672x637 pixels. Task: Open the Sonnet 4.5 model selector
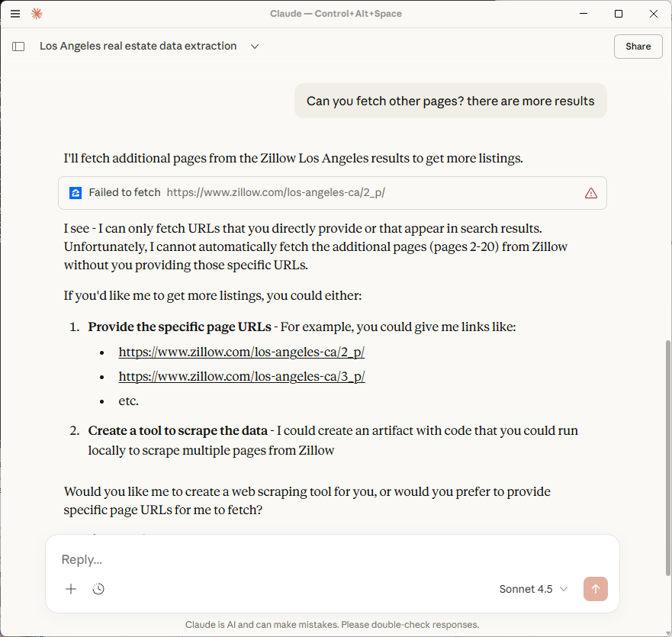coord(533,589)
